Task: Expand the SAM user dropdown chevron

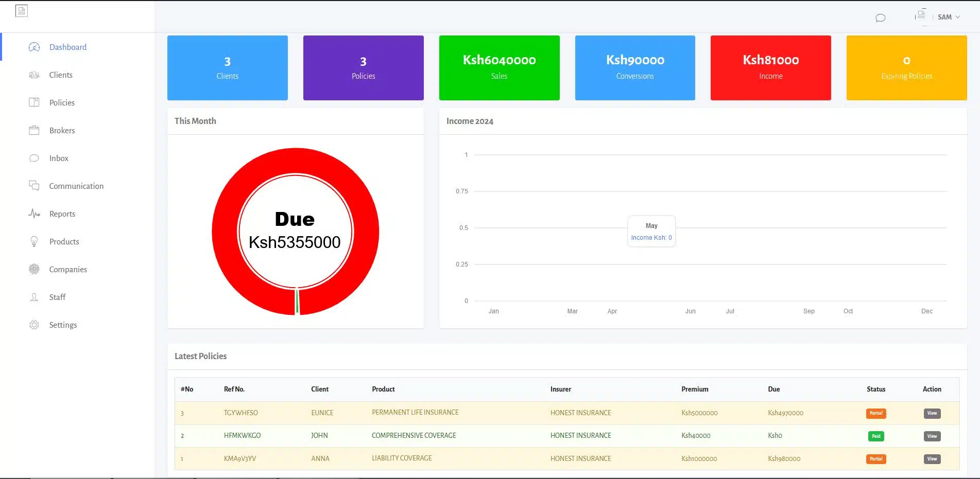Action: (958, 17)
